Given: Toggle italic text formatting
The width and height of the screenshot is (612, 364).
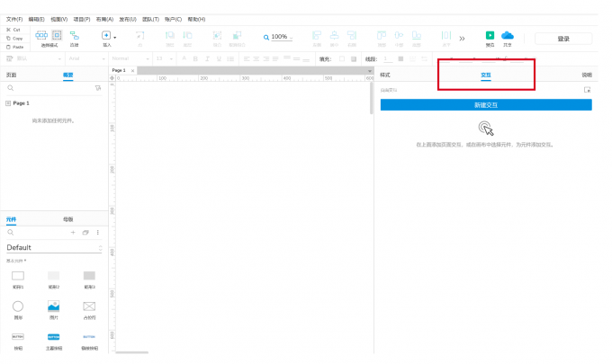Looking at the screenshot, I should pyautogui.click(x=207, y=58).
